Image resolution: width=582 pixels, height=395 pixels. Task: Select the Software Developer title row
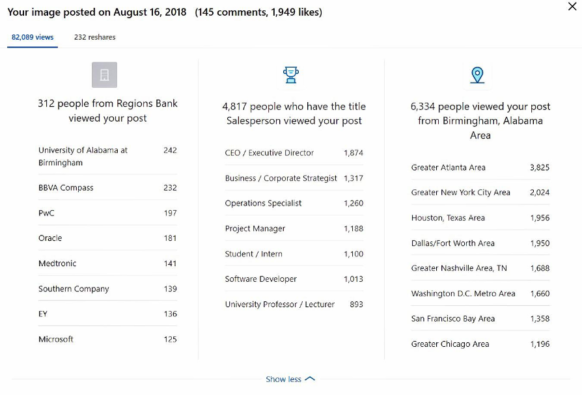coord(294,279)
